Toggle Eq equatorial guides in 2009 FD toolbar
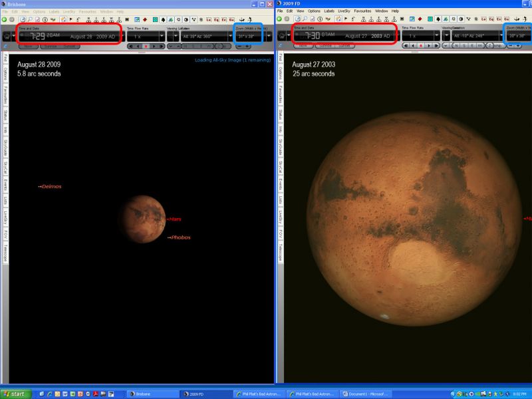 point(491,19)
